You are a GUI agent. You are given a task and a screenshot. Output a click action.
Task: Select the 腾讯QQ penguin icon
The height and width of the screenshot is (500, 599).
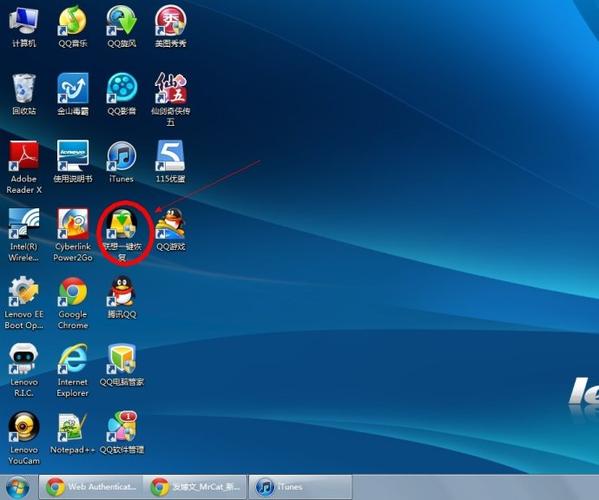point(121,298)
